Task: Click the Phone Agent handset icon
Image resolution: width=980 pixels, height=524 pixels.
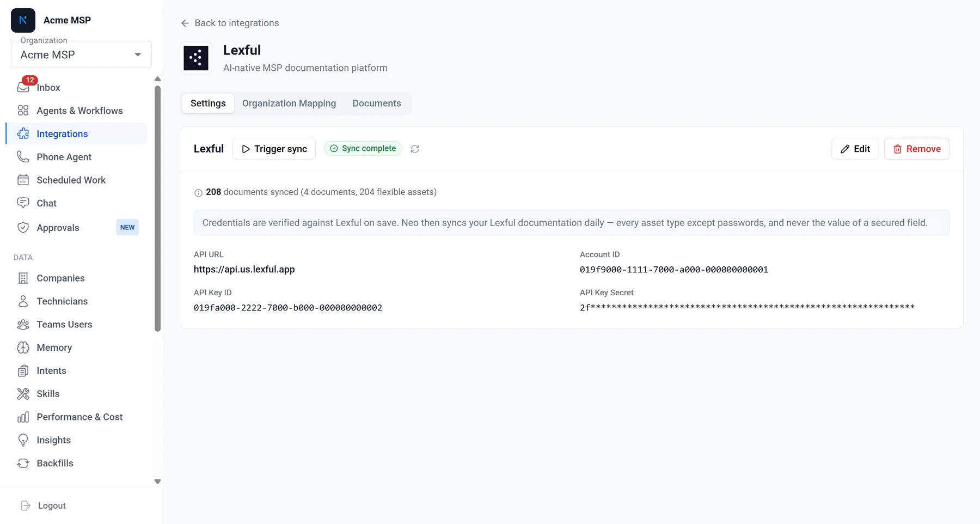Action: tap(23, 157)
